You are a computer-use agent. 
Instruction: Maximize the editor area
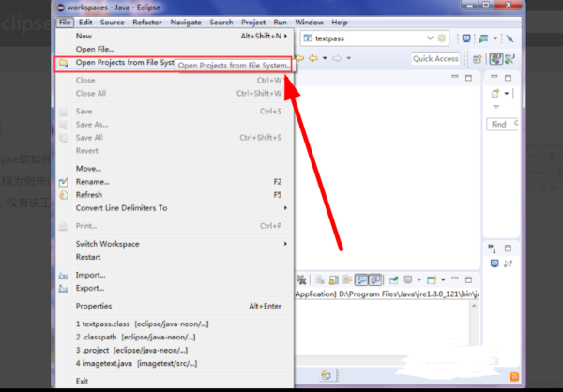pos(468,78)
